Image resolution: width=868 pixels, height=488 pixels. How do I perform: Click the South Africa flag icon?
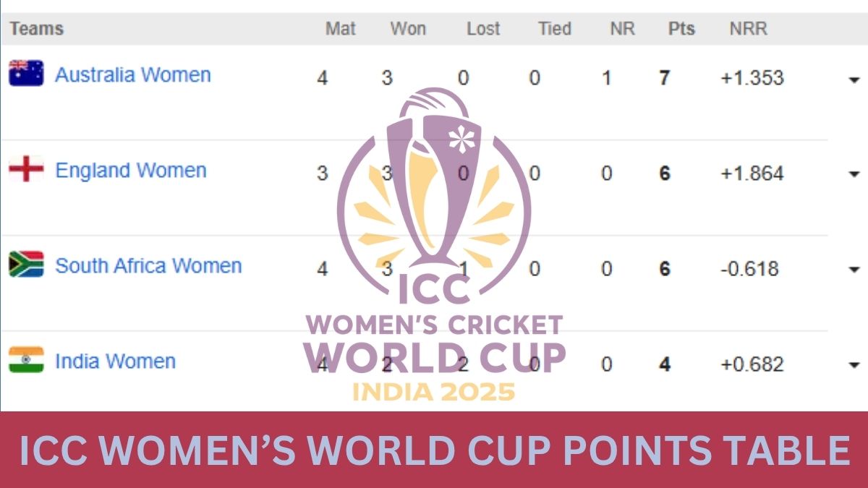pyautogui.click(x=26, y=265)
